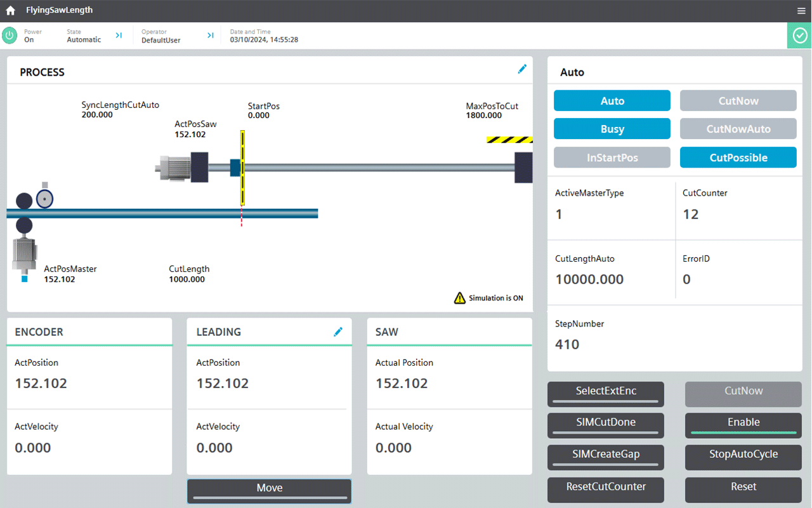Viewport: 812px width, 508px height.
Task: Toggle the Auto status indicator
Action: coord(612,101)
